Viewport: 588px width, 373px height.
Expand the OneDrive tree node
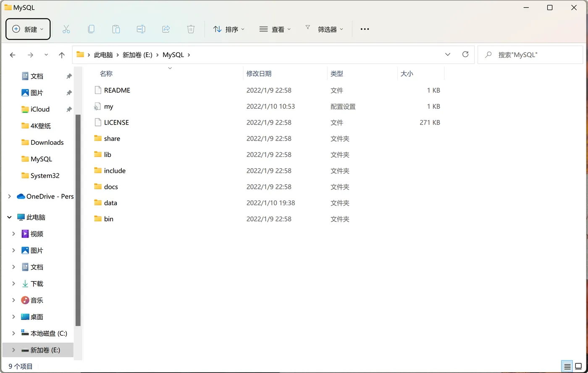click(9, 196)
